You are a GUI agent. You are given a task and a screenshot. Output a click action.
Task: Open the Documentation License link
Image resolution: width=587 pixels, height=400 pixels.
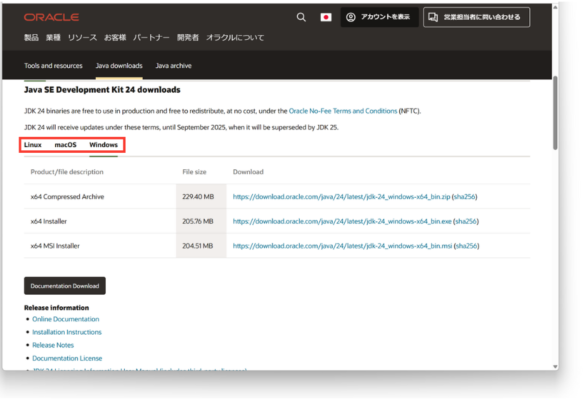(x=67, y=358)
